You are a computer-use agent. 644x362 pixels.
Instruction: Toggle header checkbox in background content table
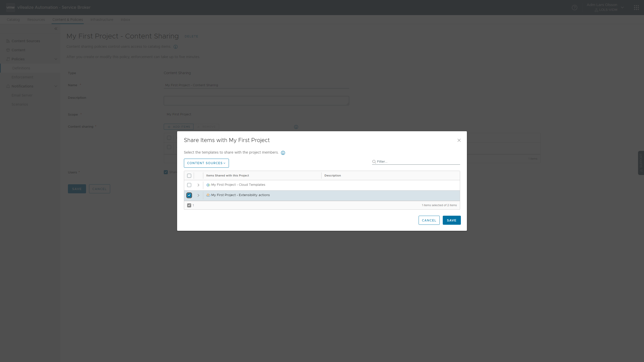click(x=169, y=138)
